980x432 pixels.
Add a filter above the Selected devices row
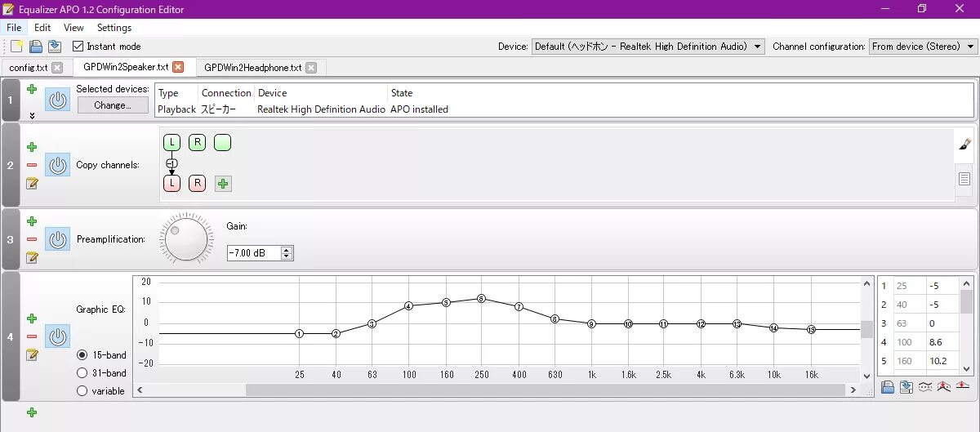[32, 89]
